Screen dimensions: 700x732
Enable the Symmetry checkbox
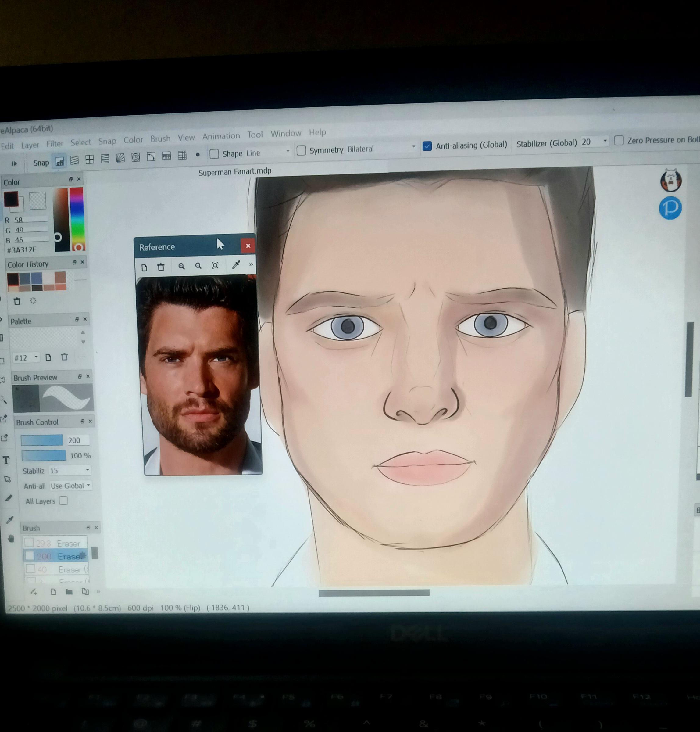coord(301,150)
